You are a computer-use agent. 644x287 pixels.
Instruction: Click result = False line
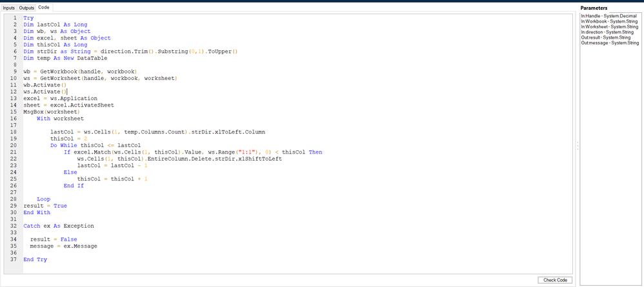(54, 239)
